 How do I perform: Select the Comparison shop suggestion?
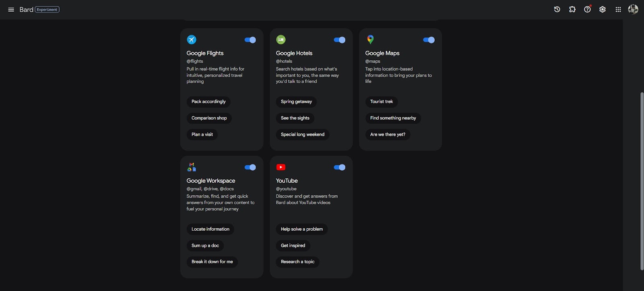point(209,118)
